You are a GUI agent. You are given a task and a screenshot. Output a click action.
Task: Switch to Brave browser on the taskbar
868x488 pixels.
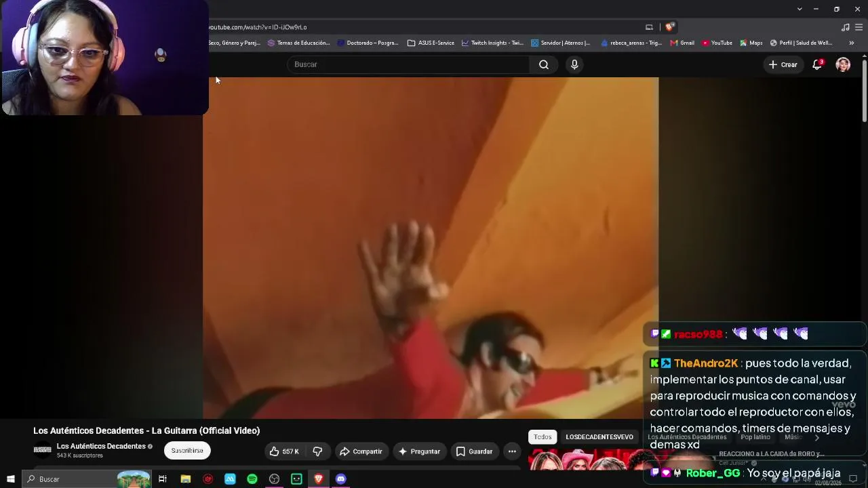pos(319,479)
